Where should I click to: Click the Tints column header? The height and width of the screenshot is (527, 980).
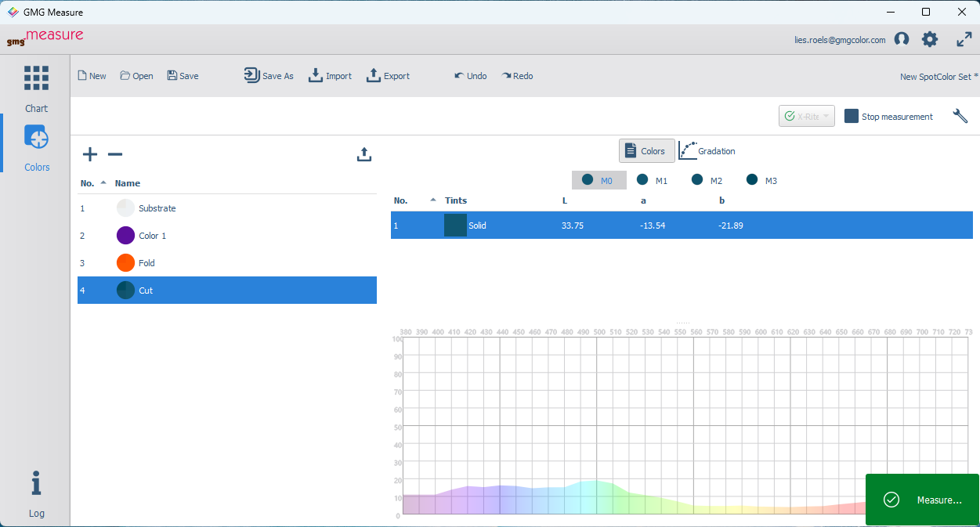tap(456, 200)
